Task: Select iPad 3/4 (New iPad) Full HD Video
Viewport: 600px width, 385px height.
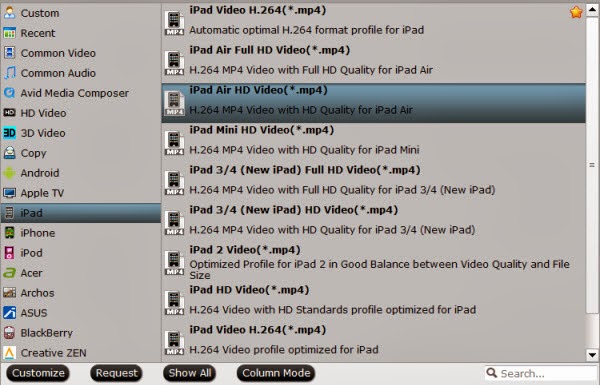Action: tap(373, 183)
